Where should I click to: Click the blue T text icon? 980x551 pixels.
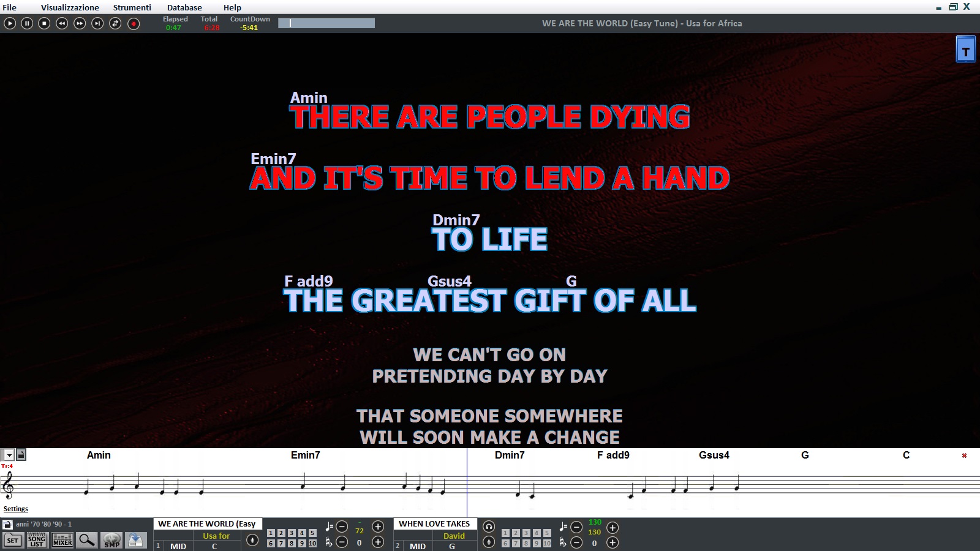click(x=966, y=50)
